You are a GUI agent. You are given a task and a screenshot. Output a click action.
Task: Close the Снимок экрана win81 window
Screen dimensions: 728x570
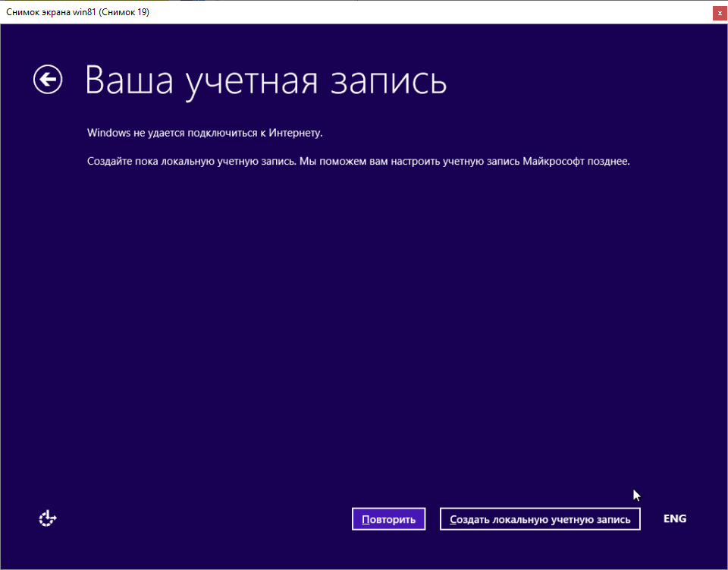pos(720,13)
